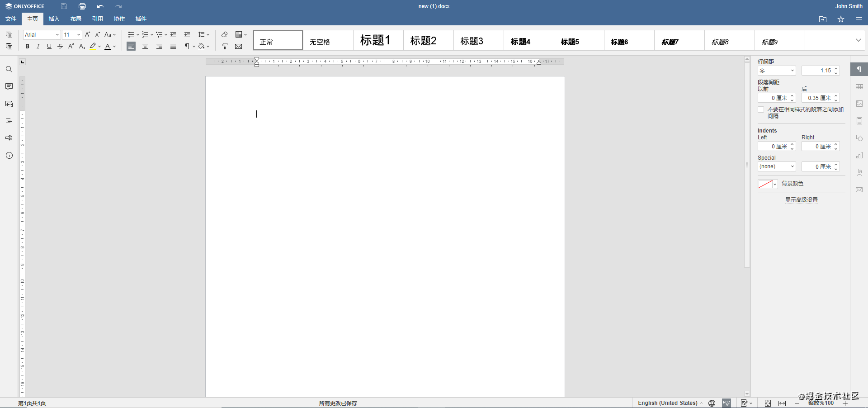This screenshot has width=868, height=408.
Task: Open image settings in the right sidebar
Action: (x=859, y=104)
